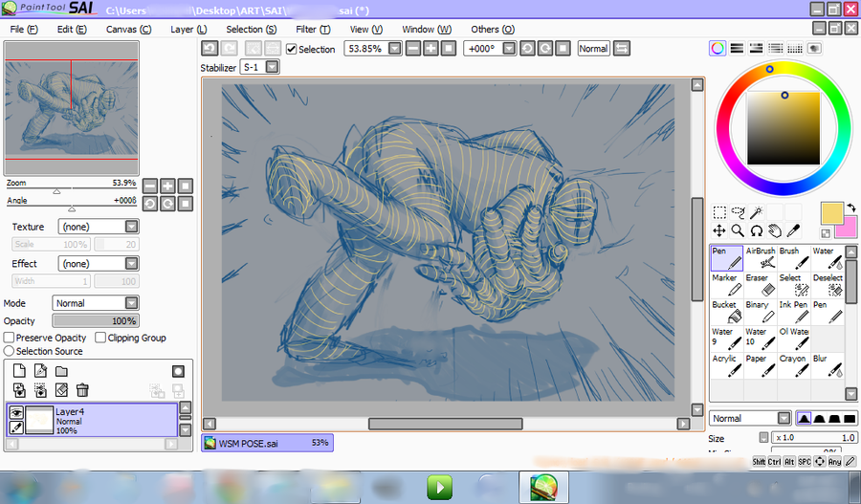Select the AirBrush tool
This screenshot has height=504, width=861.
coord(761,258)
